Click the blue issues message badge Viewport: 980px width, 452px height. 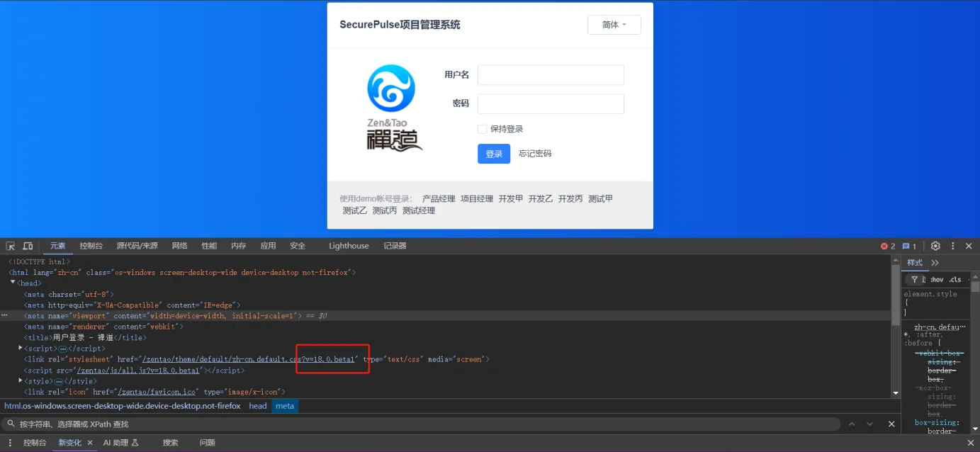(909, 246)
